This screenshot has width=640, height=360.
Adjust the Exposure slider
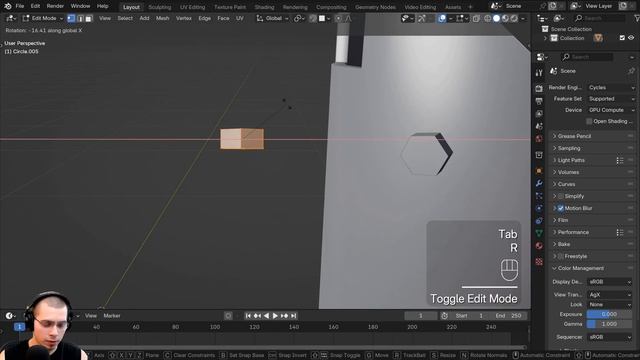click(x=609, y=314)
